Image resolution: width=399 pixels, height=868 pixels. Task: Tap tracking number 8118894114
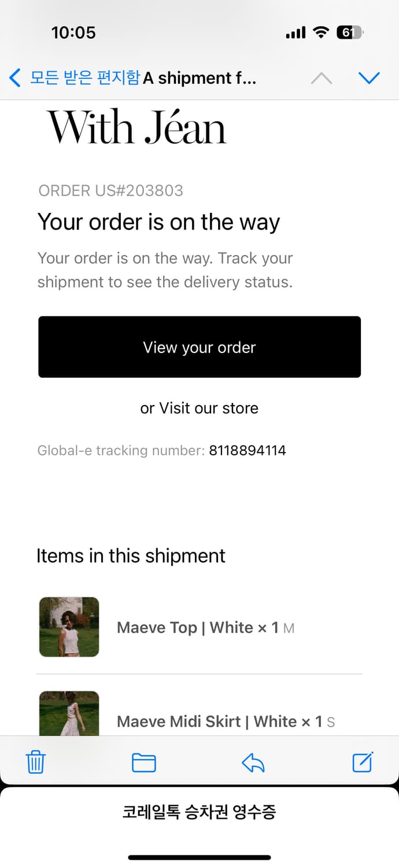(x=247, y=450)
